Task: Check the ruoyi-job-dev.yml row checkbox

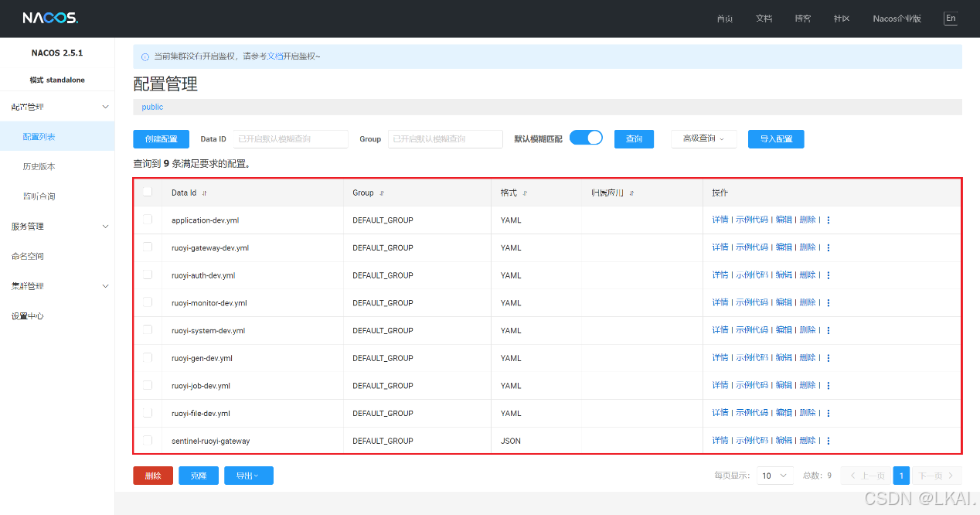Action: [x=148, y=385]
